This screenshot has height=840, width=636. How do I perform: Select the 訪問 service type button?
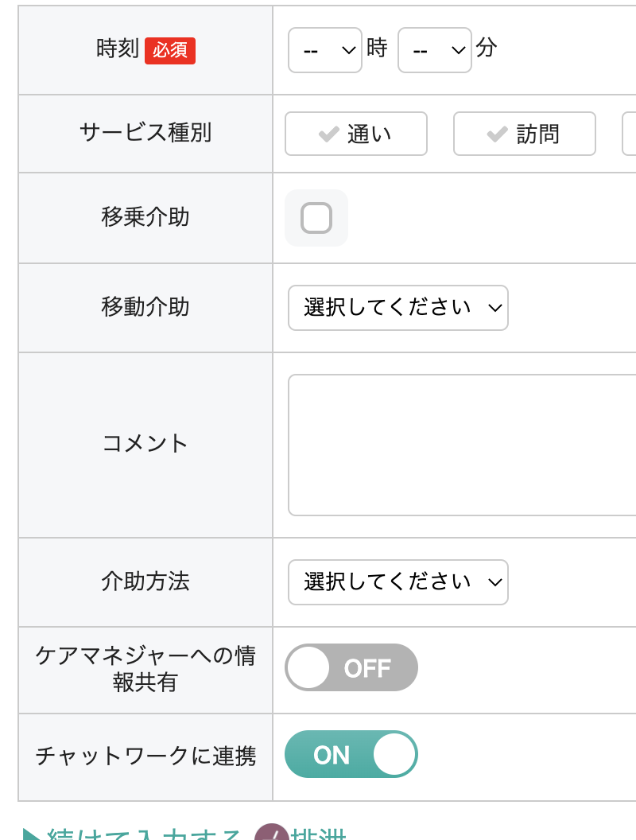click(x=525, y=134)
